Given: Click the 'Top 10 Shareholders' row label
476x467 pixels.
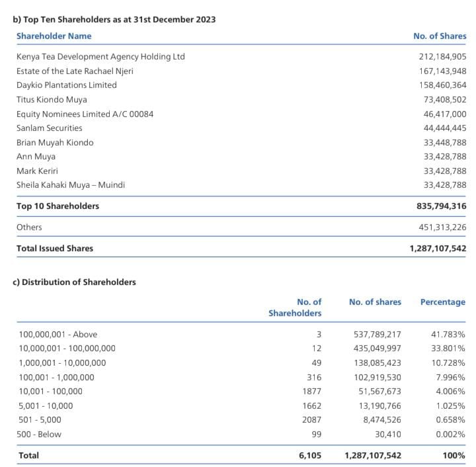Looking at the screenshot, I should (x=58, y=206).
